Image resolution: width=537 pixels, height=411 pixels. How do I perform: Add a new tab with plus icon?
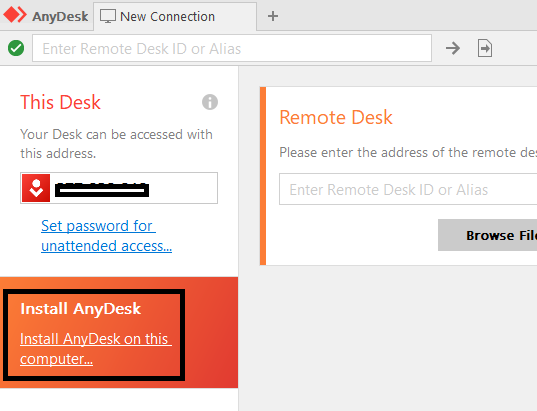[x=273, y=16]
